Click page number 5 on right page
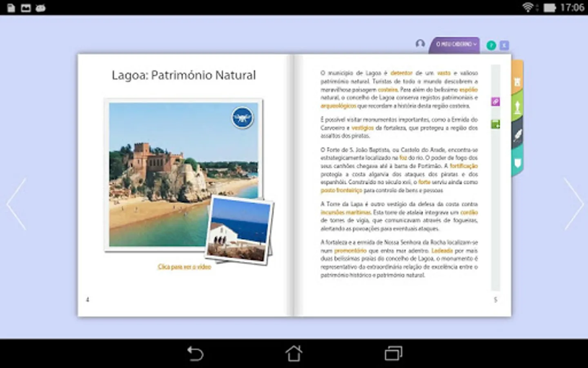 [x=496, y=300]
